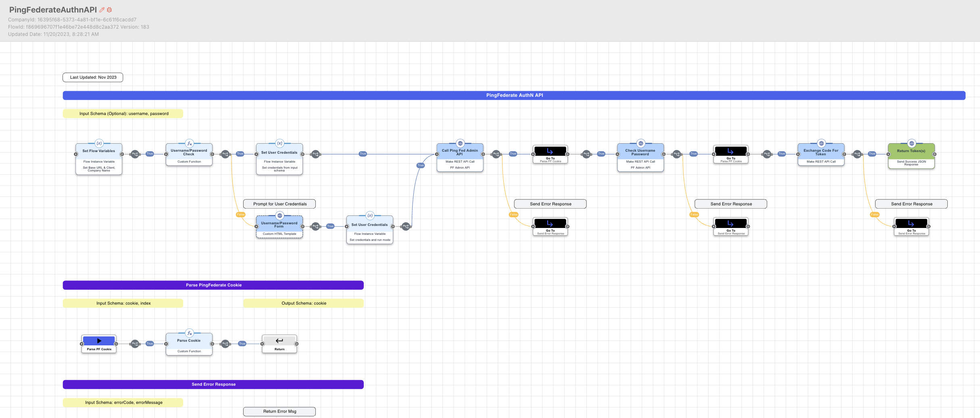Image resolution: width=980 pixels, height=418 pixels.
Task: Click the Return Error Msg annotation box
Action: (x=279, y=412)
